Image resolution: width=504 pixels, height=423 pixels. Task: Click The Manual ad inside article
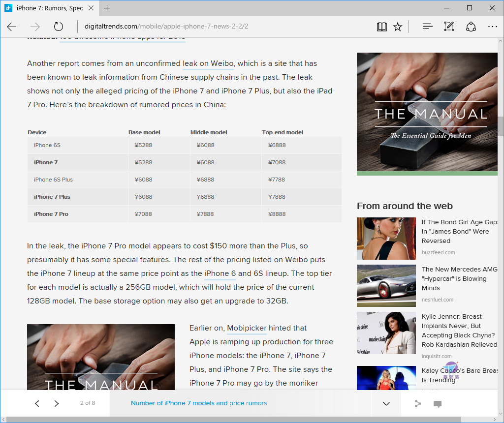pyautogui.click(x=101, y=357)
